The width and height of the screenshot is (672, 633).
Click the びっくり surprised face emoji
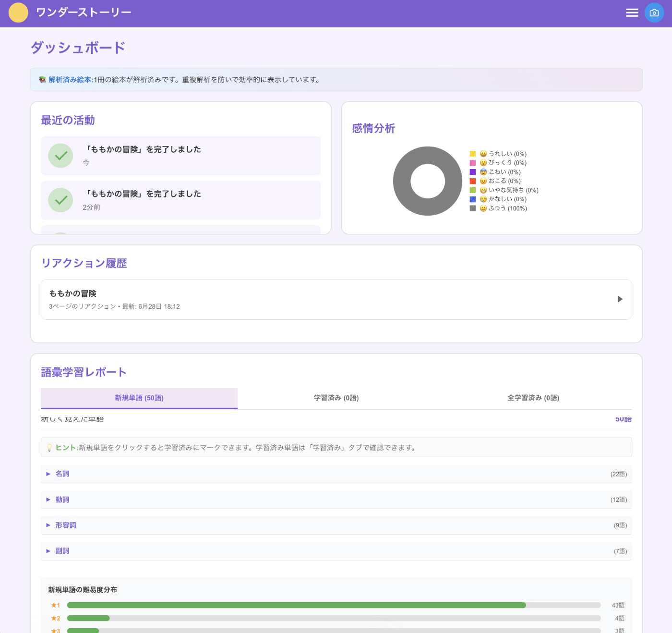483,163
